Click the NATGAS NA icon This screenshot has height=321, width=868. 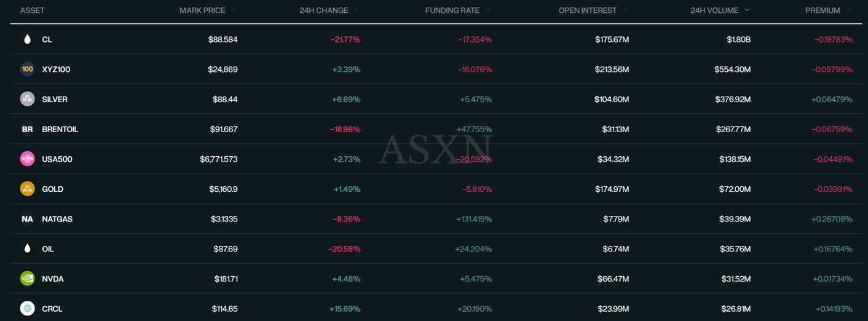[27, 219]
